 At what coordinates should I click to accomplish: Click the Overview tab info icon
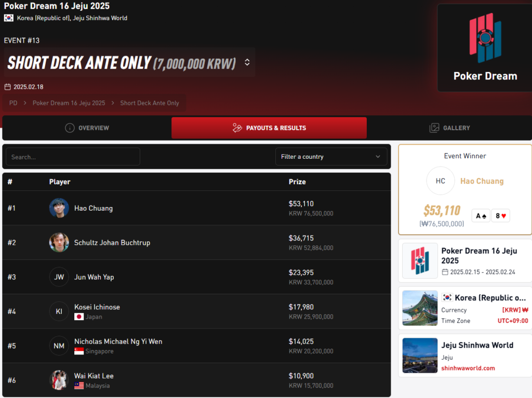[70, 128]
